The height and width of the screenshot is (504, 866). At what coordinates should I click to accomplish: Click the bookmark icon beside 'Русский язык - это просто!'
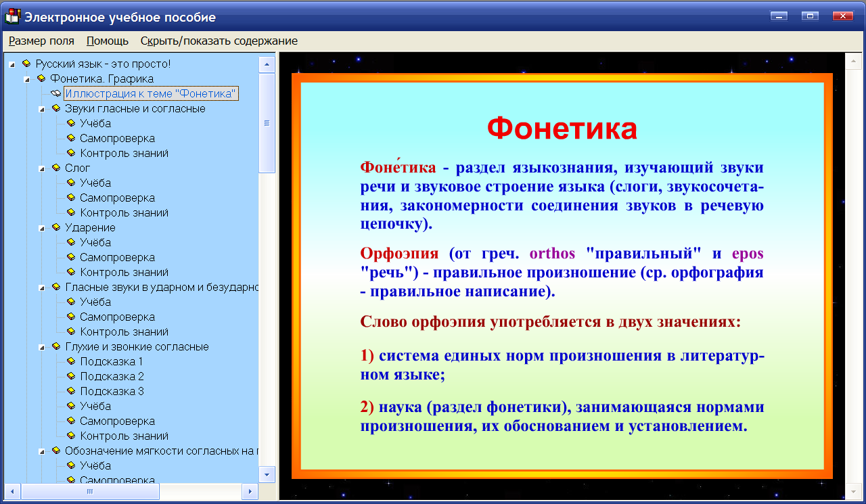click(x=26, y=64)
